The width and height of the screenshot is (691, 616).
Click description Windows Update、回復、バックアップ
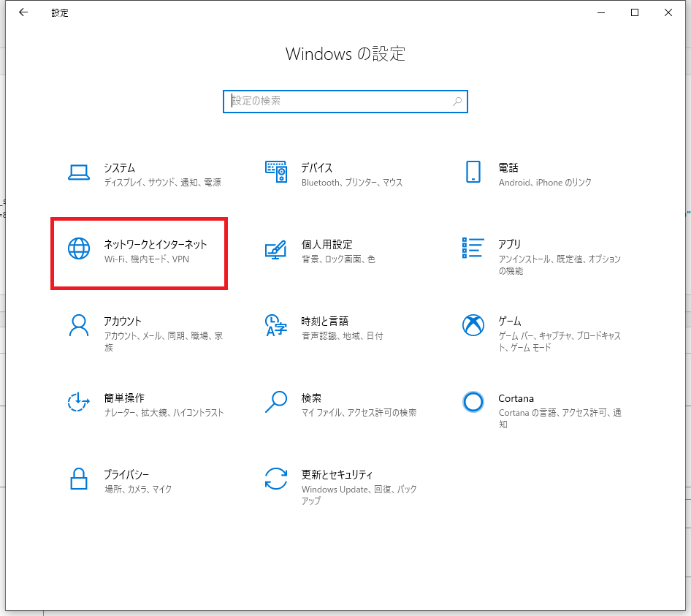point(359,495)
